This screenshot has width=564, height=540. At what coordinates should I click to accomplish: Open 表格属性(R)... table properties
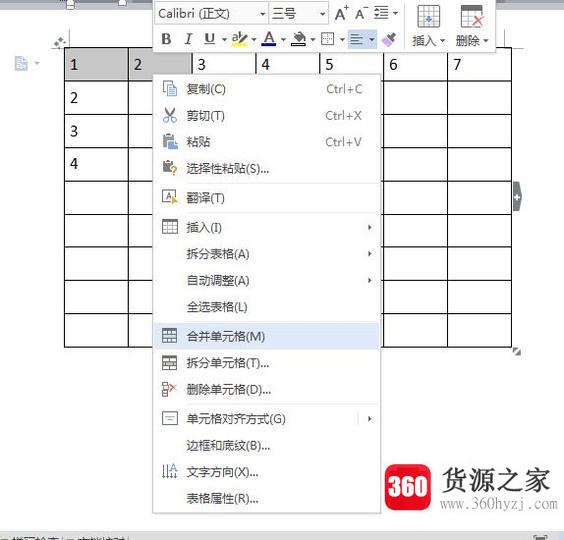point(267,499)
